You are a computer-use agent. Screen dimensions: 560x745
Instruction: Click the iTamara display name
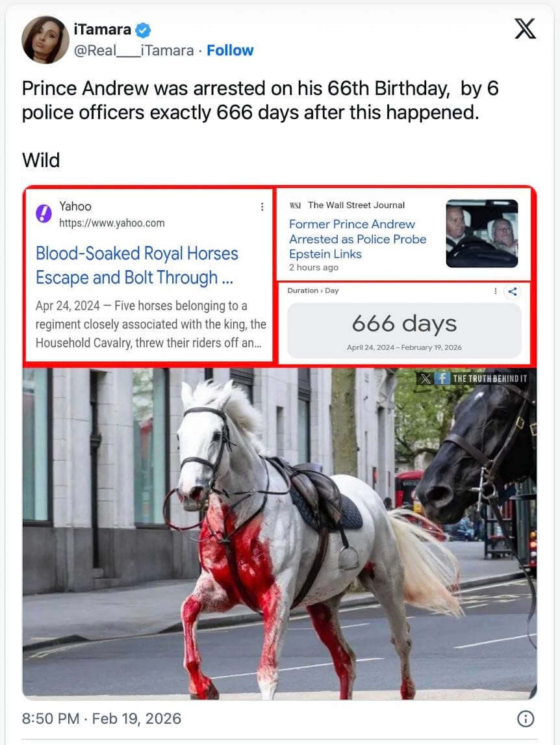tap(102, 29)
